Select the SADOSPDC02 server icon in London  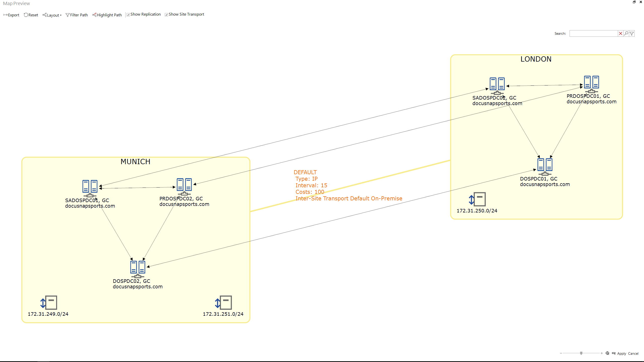(497, 85)
